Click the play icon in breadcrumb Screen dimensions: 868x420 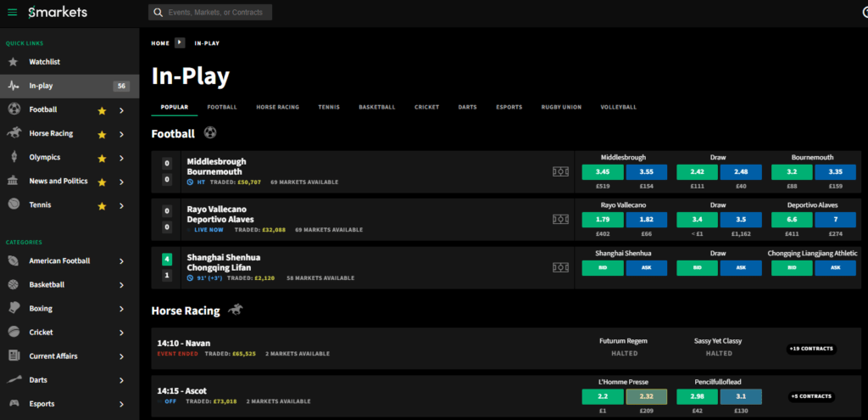(180, 42)
